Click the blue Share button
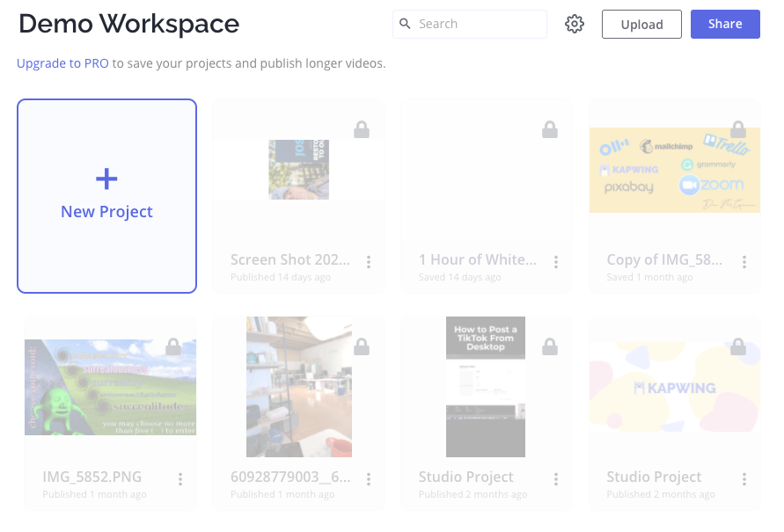The image size is (784, 532). pos(724,25)
